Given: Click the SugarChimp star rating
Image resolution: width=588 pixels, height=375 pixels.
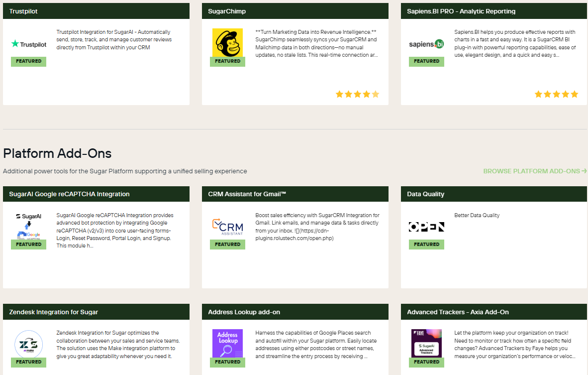Looking at the screenshot, I should coord(357,94).
